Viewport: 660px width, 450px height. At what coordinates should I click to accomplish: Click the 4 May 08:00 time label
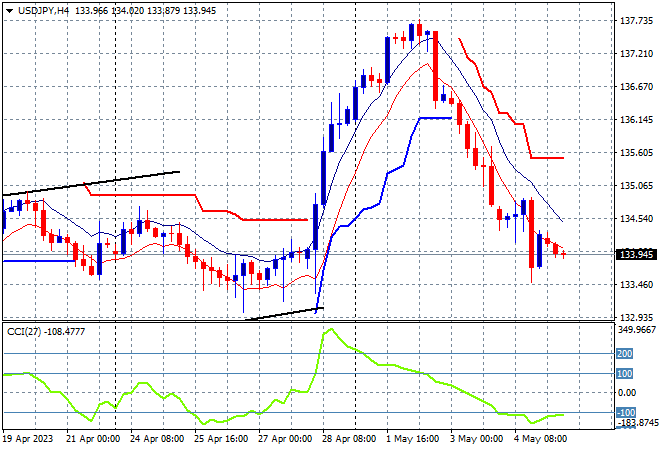pos(540,439)
